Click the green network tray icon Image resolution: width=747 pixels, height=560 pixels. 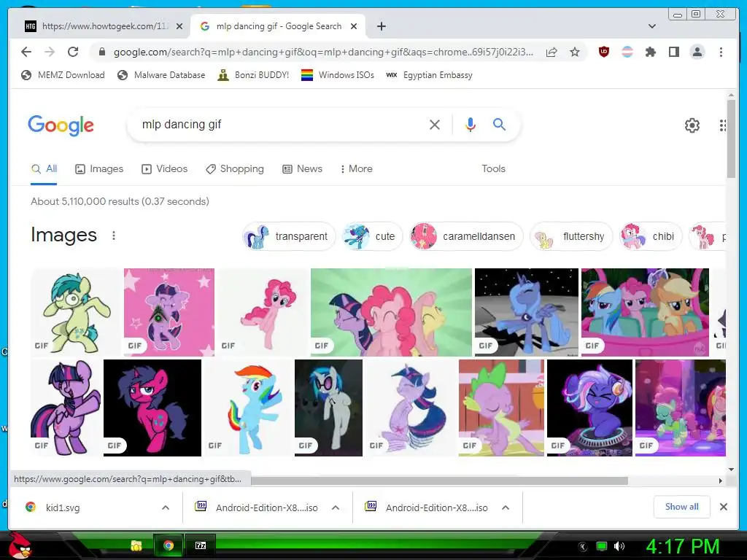(602, 546)
